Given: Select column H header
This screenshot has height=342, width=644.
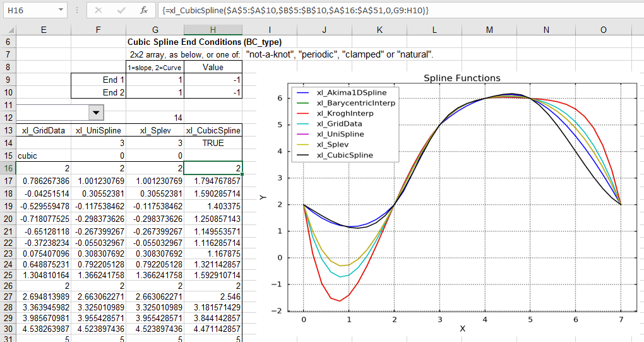Looking at the screenshot, I should [213, 30].
